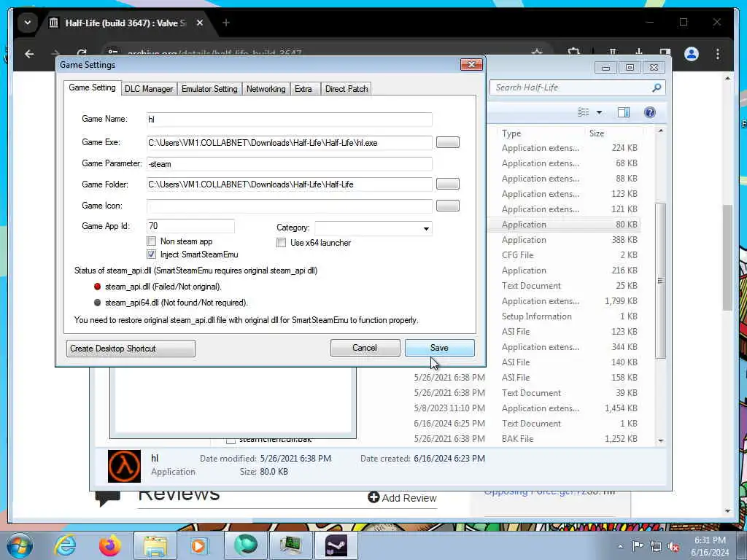The image size is (747, 560).
Task: Click the hl lambda application icon
Action: [124, 466]
